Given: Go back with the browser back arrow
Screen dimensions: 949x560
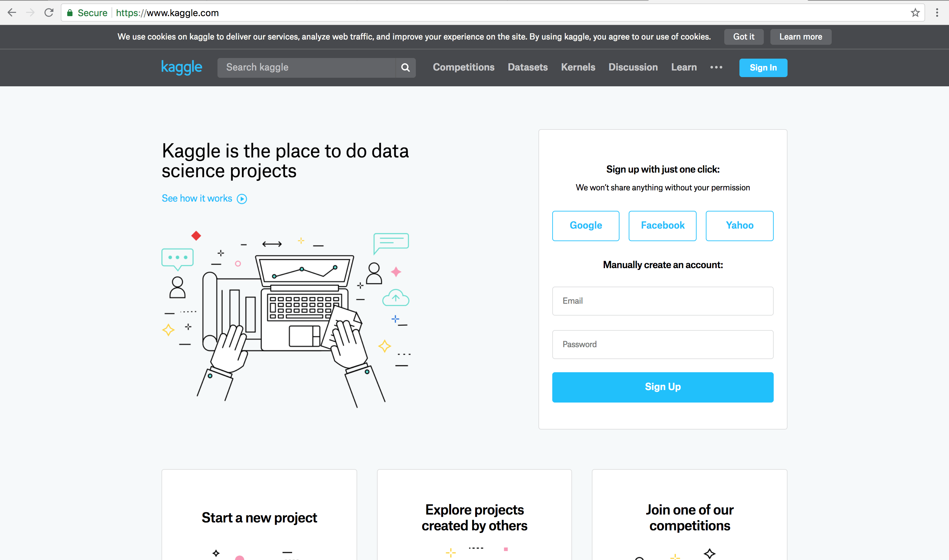Looking at the screenshot, I should (x=12, y=13).
